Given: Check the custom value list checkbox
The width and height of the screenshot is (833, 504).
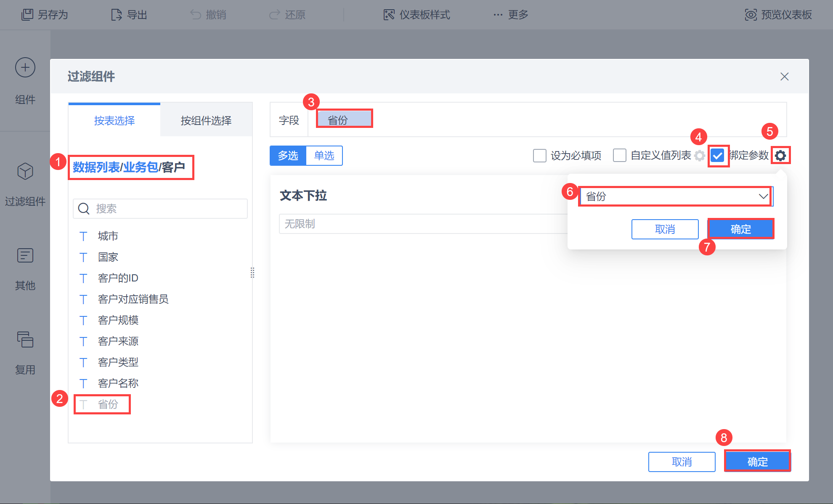Looking at the screenshot, I should click(620, 156).
